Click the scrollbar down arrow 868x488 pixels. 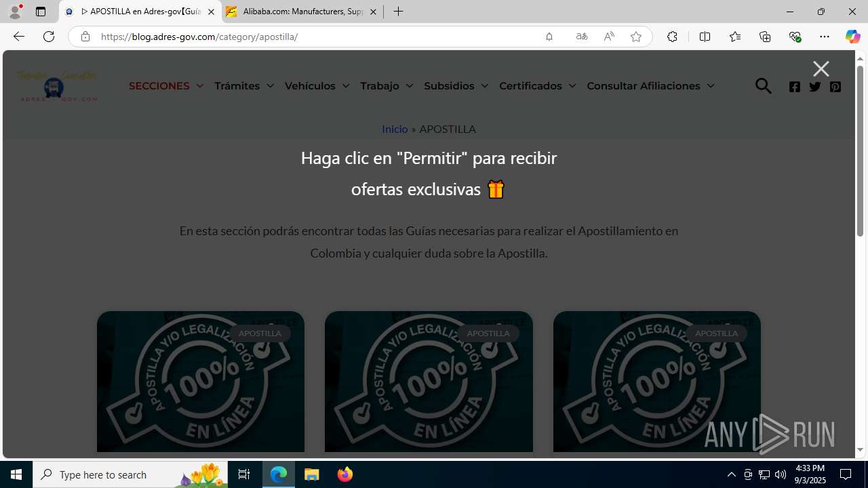[x=860, y=450]
